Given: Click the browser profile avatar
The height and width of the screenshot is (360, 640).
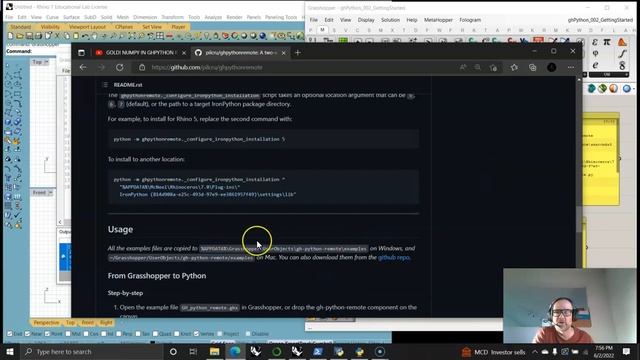Looking at the screenshot, I should (x=551, y=67).
